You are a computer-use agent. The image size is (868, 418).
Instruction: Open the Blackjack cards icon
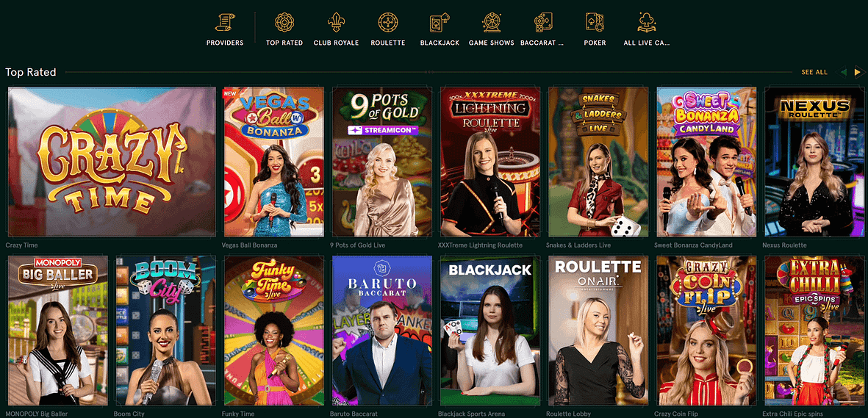coord(440,23)
